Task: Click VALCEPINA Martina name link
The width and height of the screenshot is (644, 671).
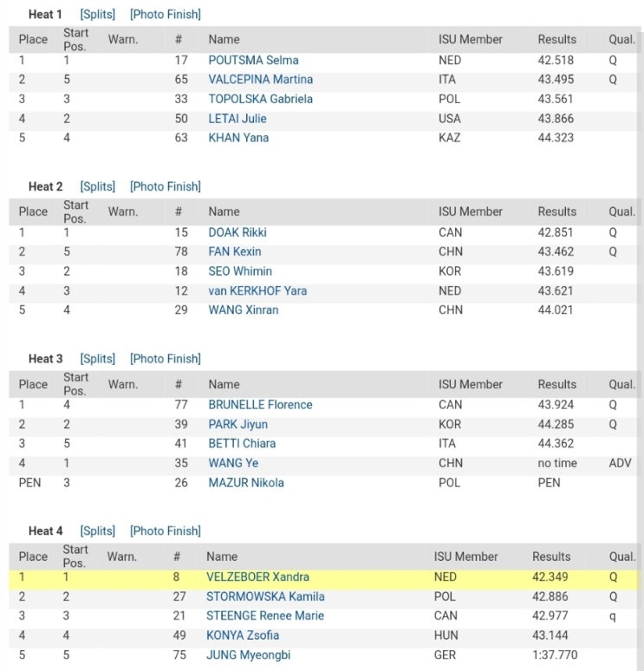Action: tap(261, 80)
